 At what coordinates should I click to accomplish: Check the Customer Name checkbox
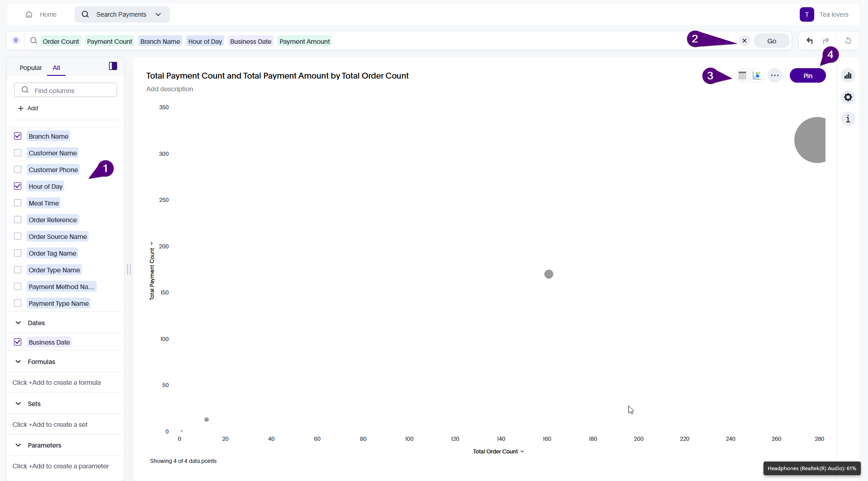coord(18,153)
